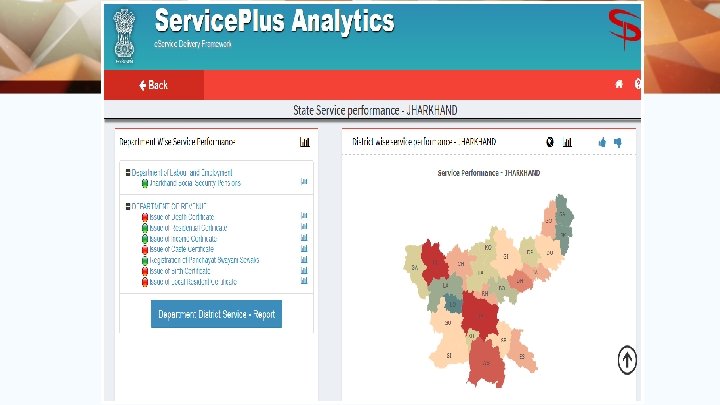Open chart icon for Issue of Local Resident Certificate
Viewport: 720px width, 405px height.
tap(304, 281)
